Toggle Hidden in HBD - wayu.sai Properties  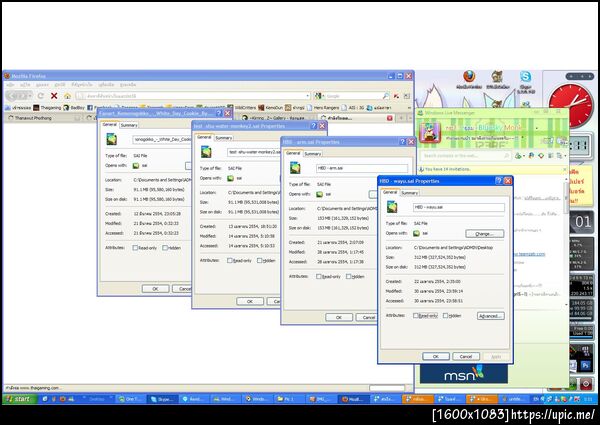click(445, 316)
